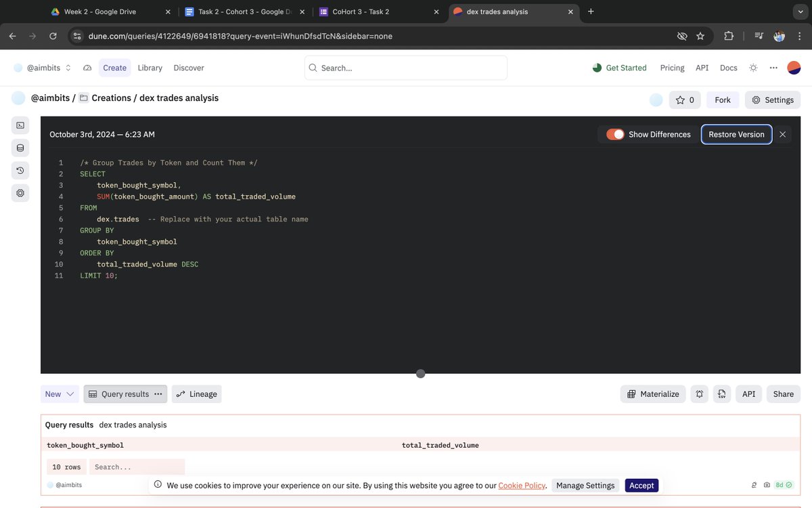Viewport: 812px width, 508px height.
Task: Click the Materialize button
Action: tap(653, 394)
